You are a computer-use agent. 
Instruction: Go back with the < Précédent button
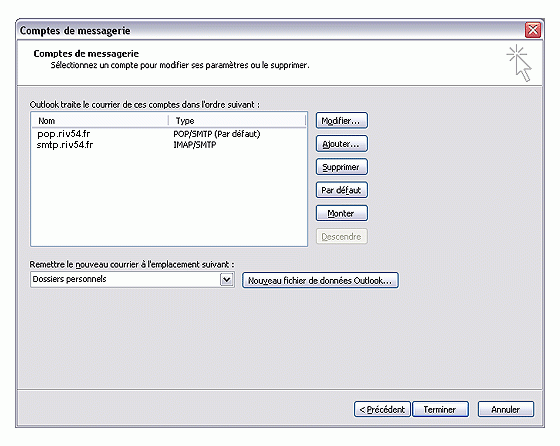(x=382, y=409)
